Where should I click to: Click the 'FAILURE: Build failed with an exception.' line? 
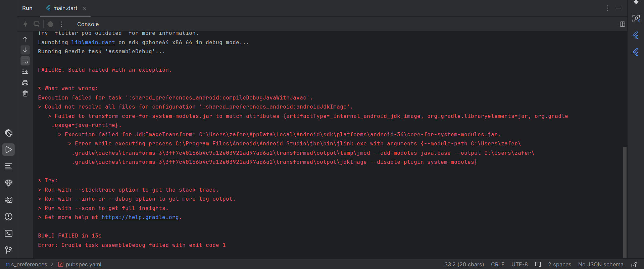tap(105, 70)
